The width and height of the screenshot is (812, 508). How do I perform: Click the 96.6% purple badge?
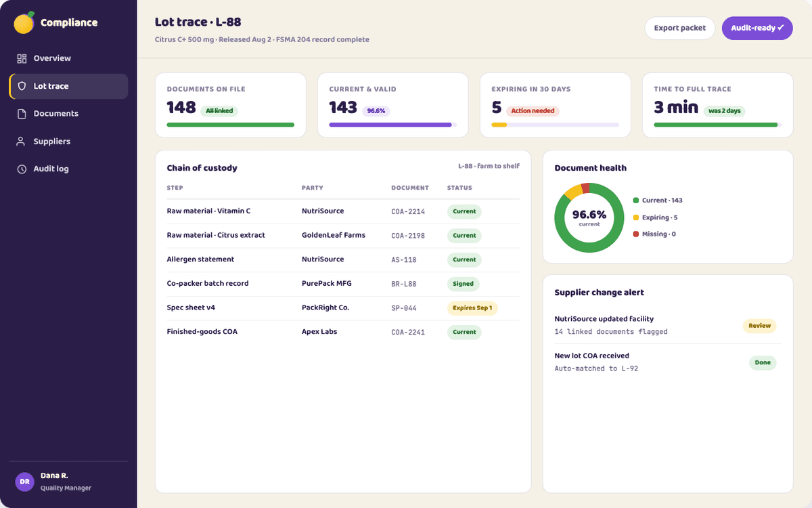[x=376, y=111]
